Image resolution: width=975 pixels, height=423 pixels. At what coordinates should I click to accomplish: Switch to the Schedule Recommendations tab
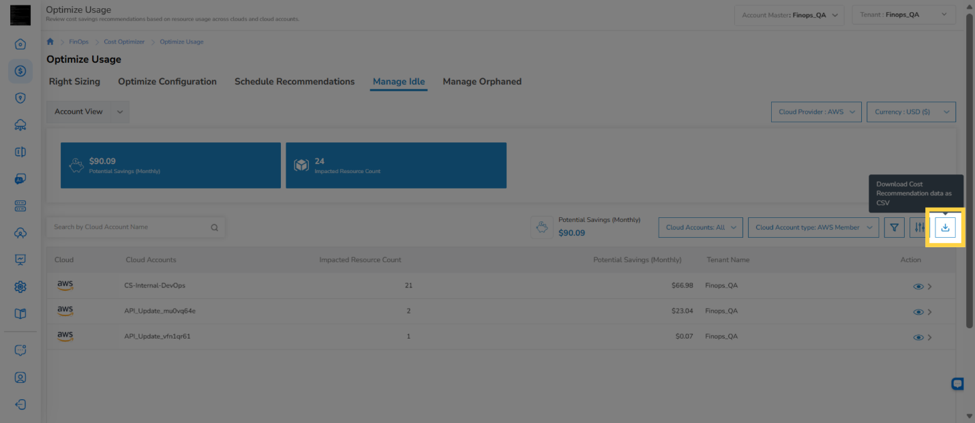click(295, 81)
